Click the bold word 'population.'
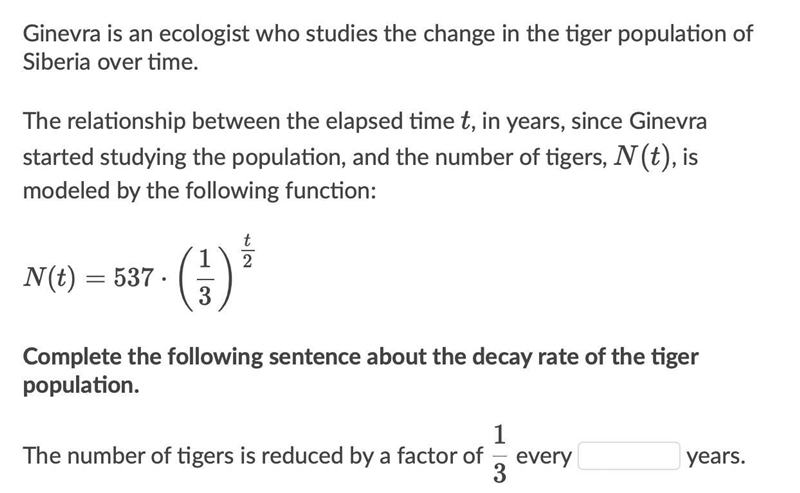Image resolution: width=800 pixels, height=493 pixels. pyautogui.click(x=81, y=385)
